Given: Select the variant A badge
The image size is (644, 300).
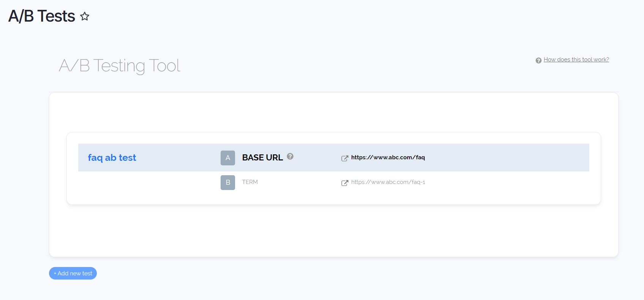Looking at the screenshot, I should point(228,158).
